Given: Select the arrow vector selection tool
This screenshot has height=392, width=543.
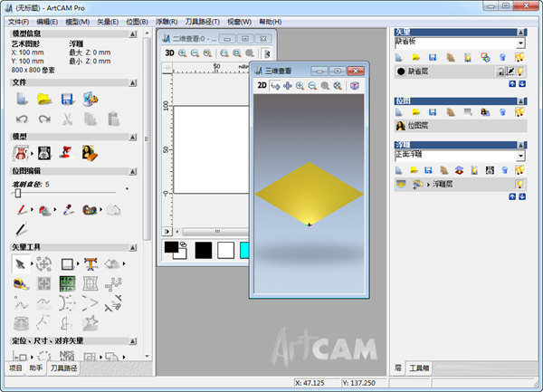Looking at the screenshot, I should tap(20, 264).
